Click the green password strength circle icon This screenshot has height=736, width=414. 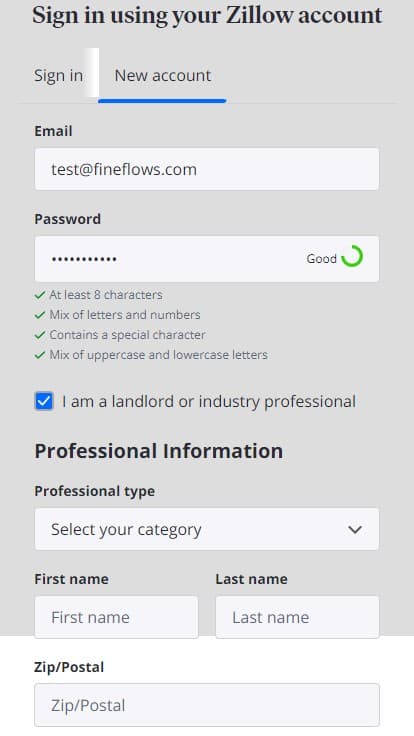tap(352, 257)
